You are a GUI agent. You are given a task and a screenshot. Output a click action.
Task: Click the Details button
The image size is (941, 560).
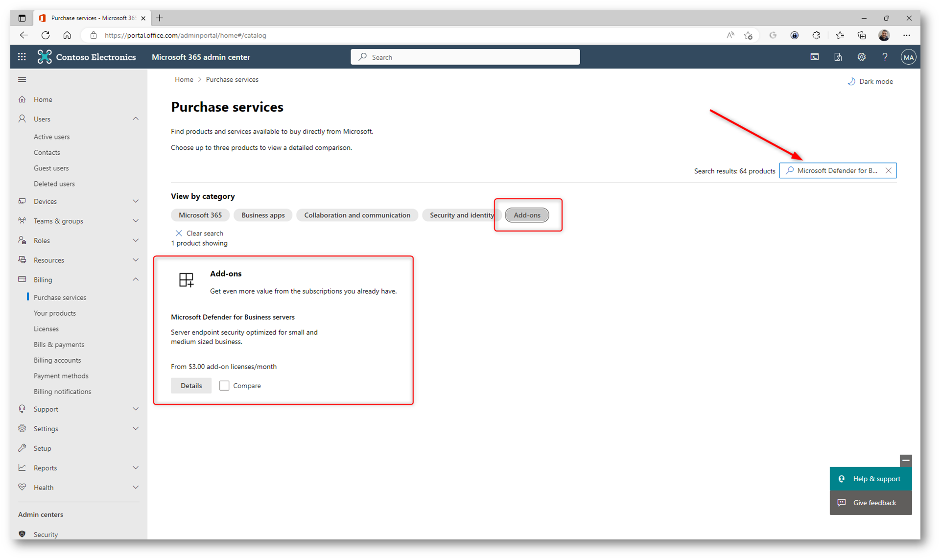[191, 386]
